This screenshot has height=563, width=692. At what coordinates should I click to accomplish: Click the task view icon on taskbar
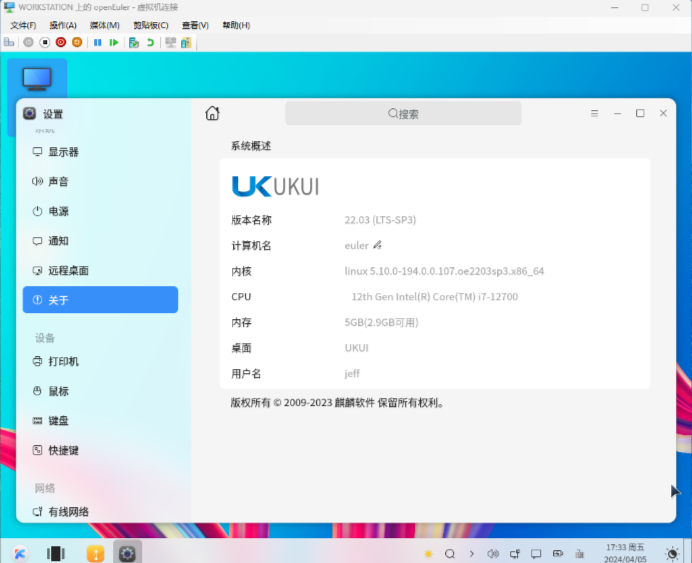point(56,553)
